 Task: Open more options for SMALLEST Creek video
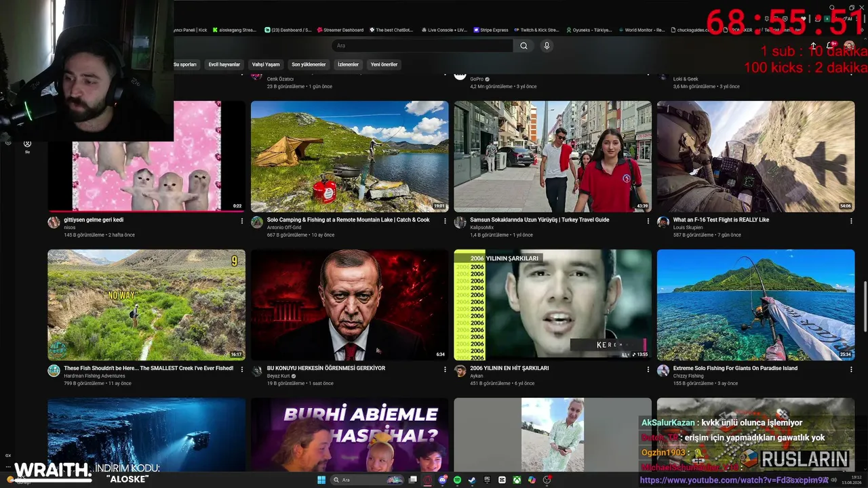click(x=242, y=369)
